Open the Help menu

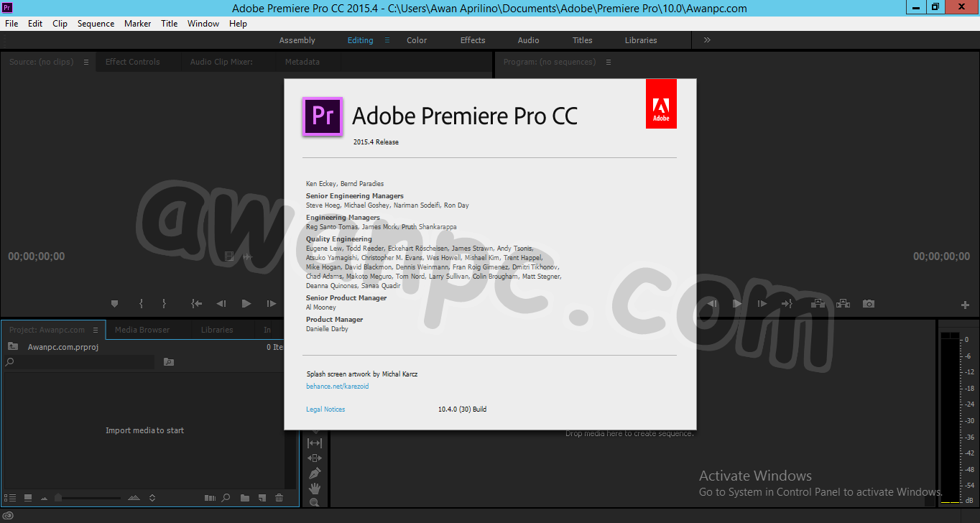(x=238, y=24)
